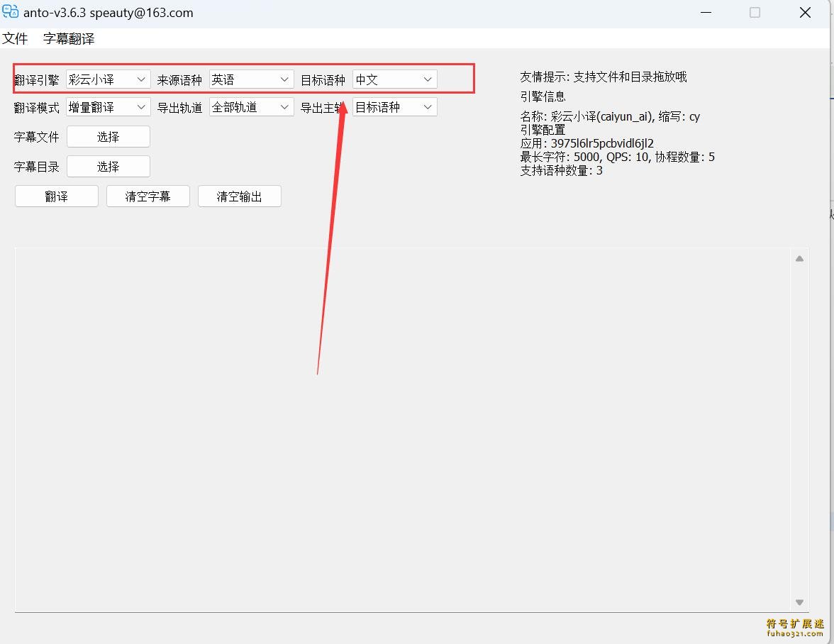The image size is (834, 644).
Task: Open the 文件 menu
Action: point(15,39)
